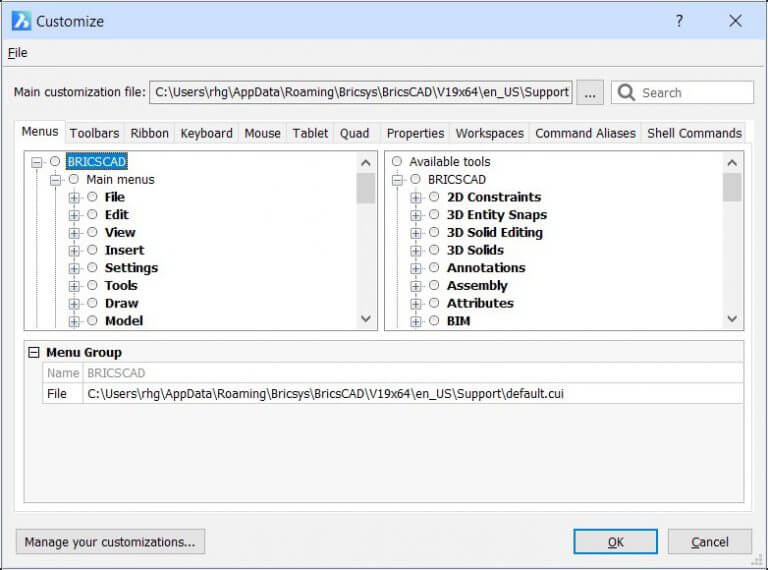The width and height of the screenshot is (768, 570).
Task: Switch to the Quad tab
Action: (x=354, y=133)
